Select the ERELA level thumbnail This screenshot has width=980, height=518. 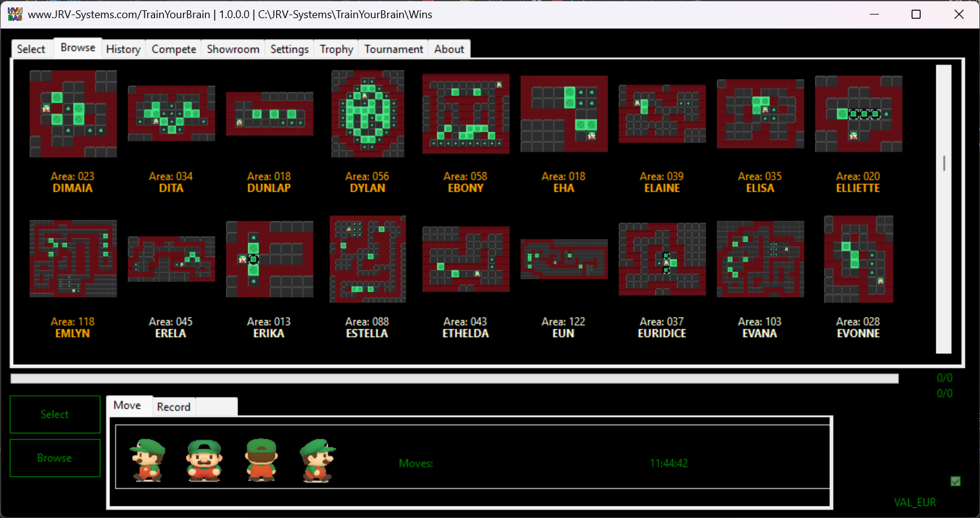pos(171,259)
